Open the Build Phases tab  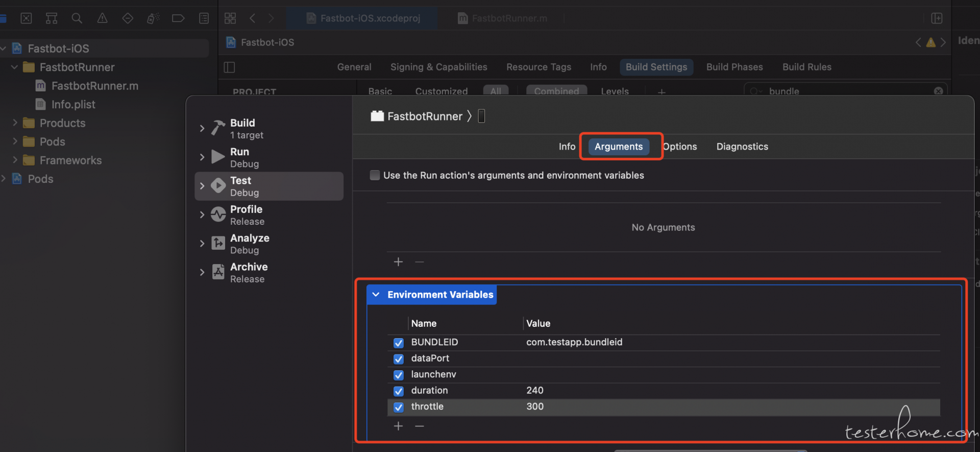pos(734,67)
